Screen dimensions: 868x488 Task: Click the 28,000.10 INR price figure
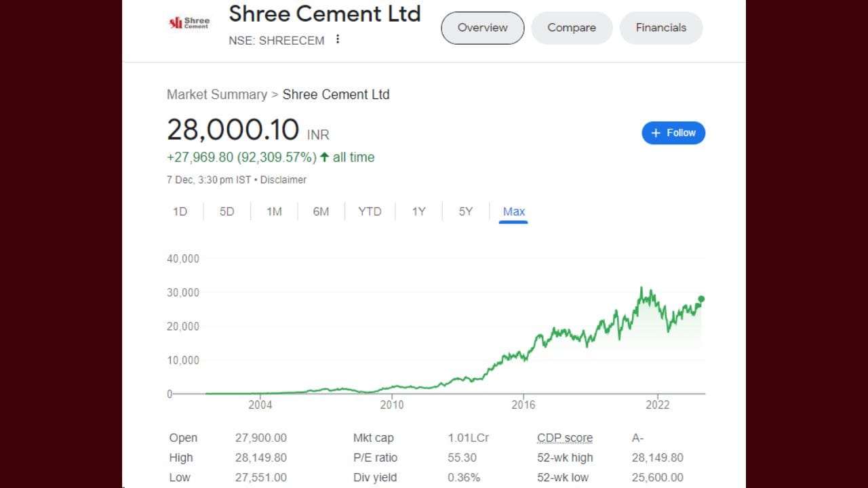pyautogui.click(x=233, y=129)
